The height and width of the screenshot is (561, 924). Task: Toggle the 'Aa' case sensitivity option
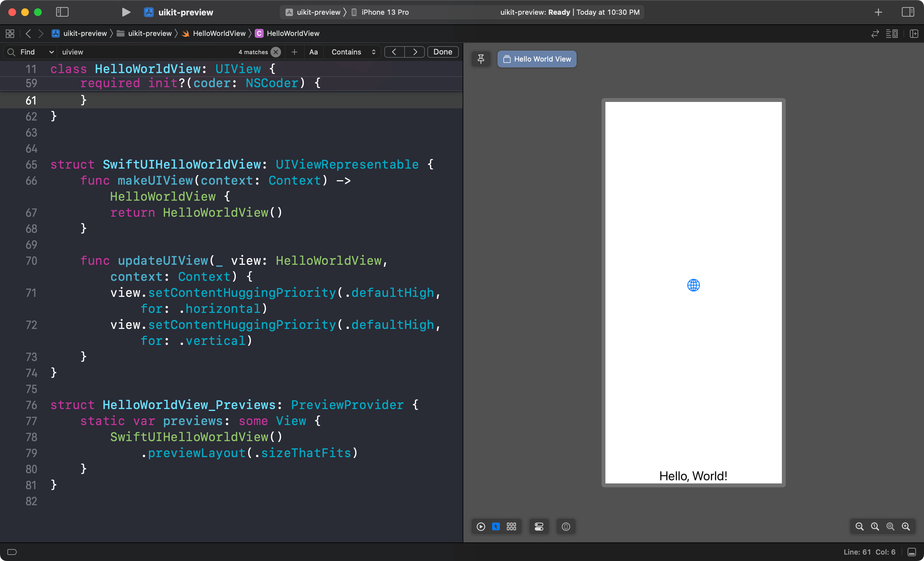313,52
